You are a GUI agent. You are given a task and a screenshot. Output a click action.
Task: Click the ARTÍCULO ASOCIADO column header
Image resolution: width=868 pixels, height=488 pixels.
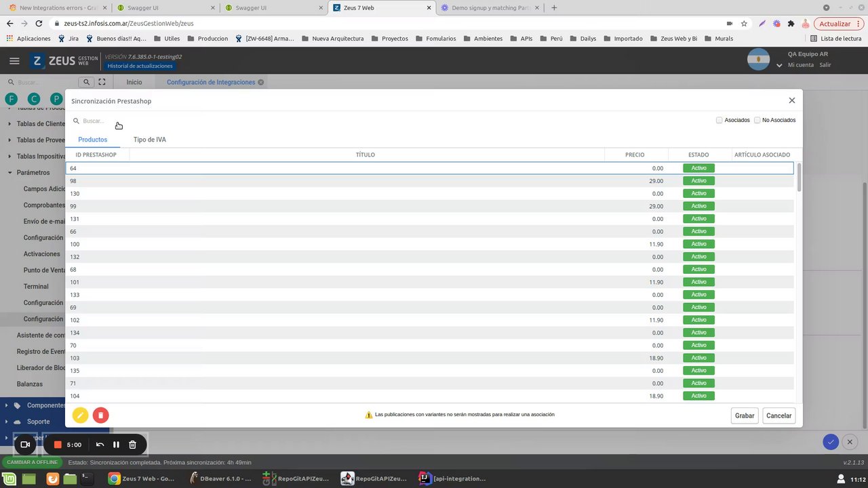762,155
